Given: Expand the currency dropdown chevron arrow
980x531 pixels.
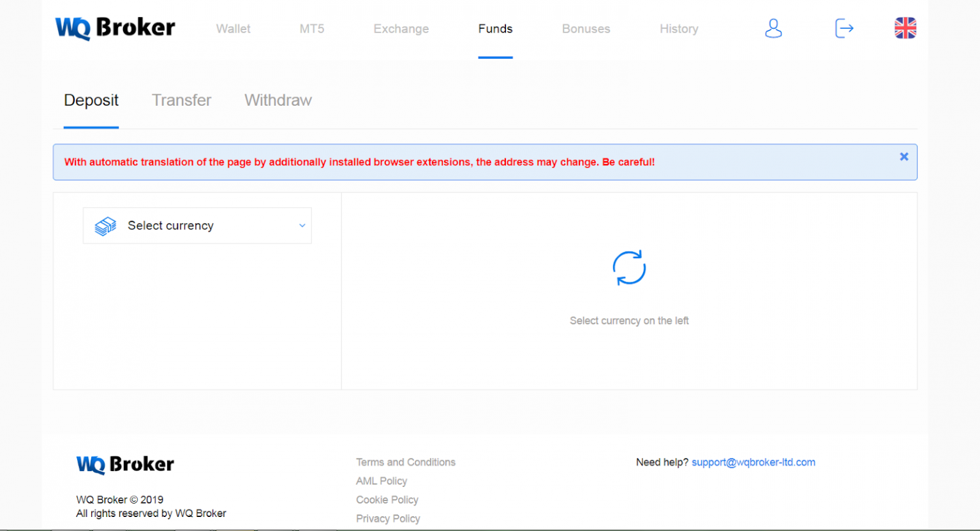Looking at the screenshot, I should point(302,226).
